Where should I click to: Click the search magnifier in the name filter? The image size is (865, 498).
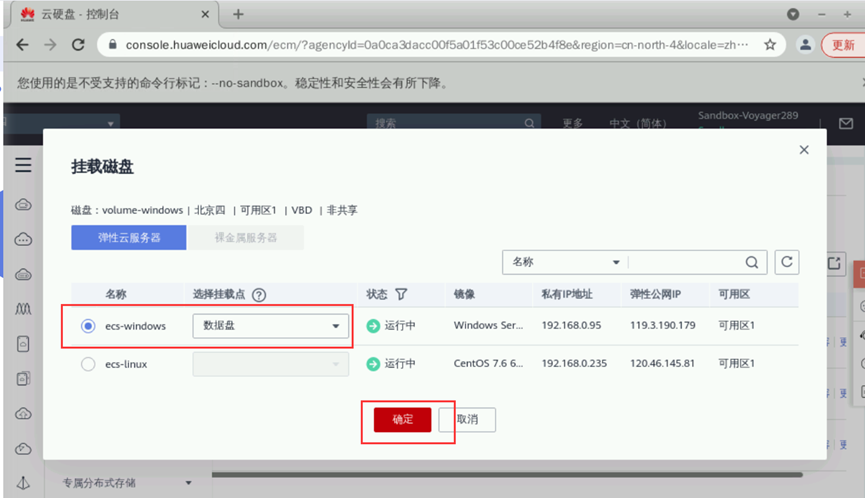click(x=751, y=263)
